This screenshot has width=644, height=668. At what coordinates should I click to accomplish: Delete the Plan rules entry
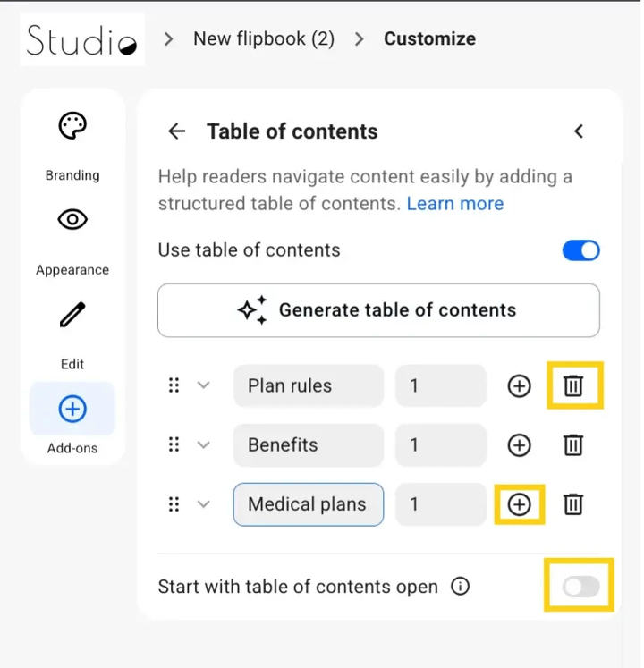point(573,385)
